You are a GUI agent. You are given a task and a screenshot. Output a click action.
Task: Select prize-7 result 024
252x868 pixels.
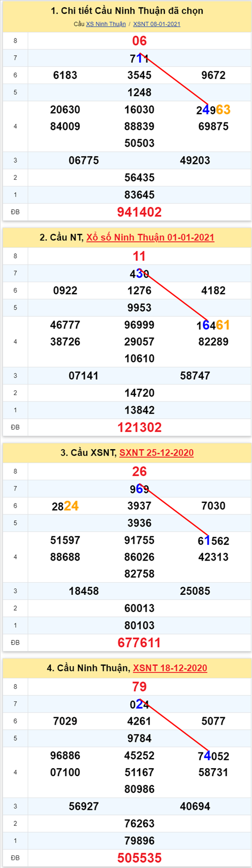pos(140,705)
